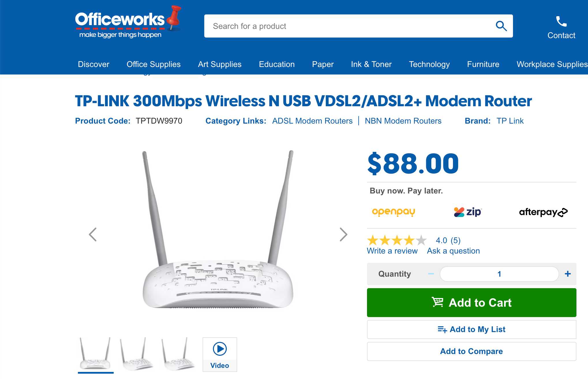Show the previous product image
Viewport: 588px width, 380px height.
point(93,234)
